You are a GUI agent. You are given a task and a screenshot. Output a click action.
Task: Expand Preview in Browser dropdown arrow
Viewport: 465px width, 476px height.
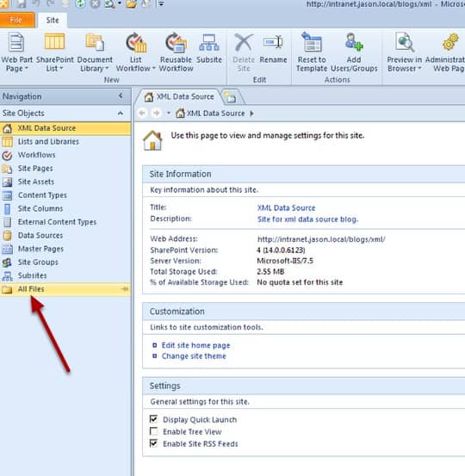click(419, 68)
